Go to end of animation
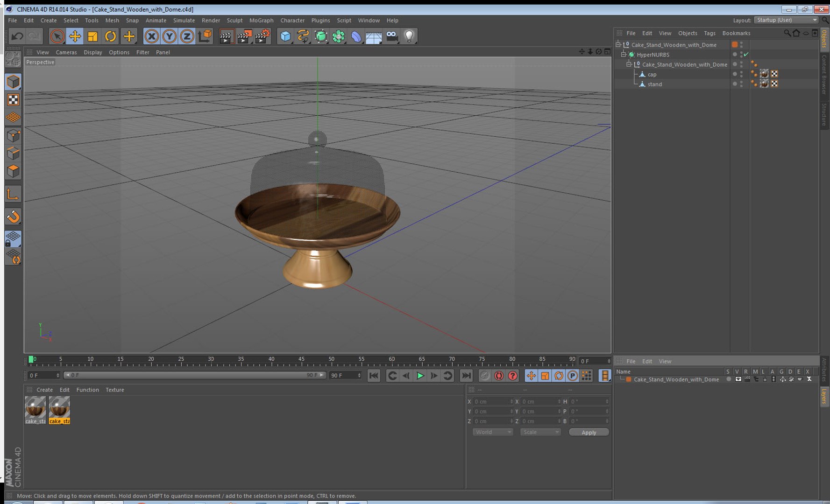This screenshot has height=504, width=830. tap(466, 376)
